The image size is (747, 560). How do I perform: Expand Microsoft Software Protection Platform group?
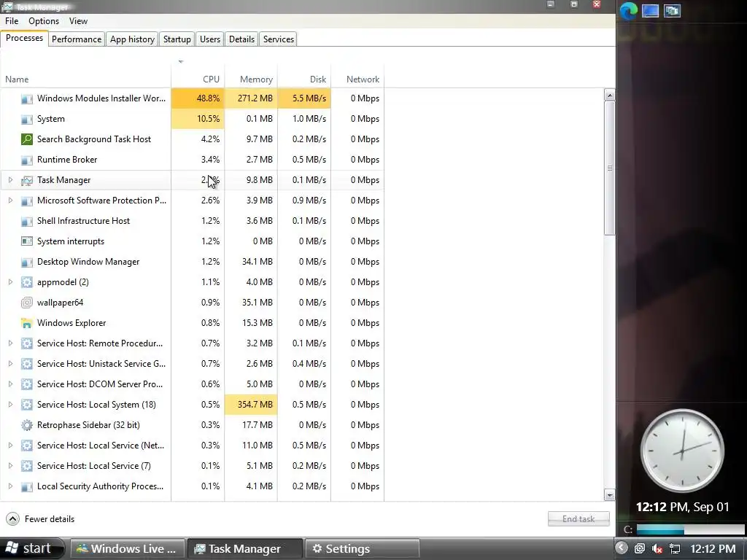click(10, 201)
